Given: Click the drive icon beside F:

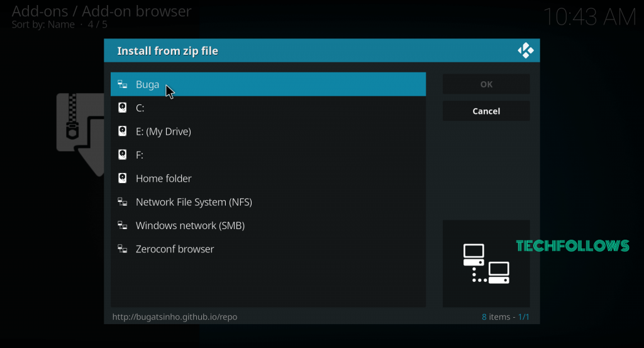Looking at the screenshot, I should coord(123,154).
